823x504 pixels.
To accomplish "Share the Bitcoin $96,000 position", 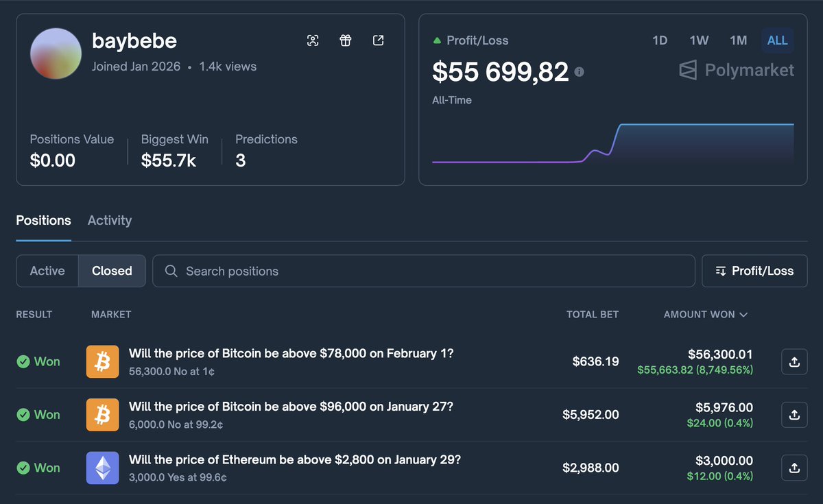I will [x=794, y=414].
